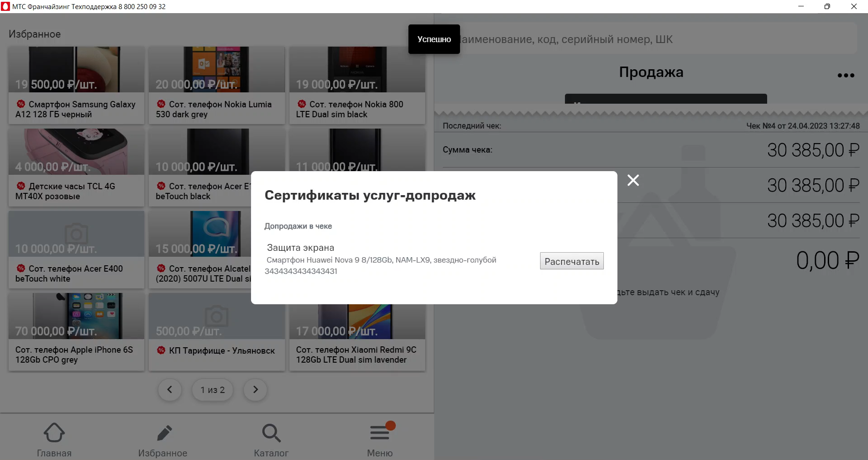This screenshot has width=868, height=460.
Task: Click the МТС logo in title bar
Action: 5,6
